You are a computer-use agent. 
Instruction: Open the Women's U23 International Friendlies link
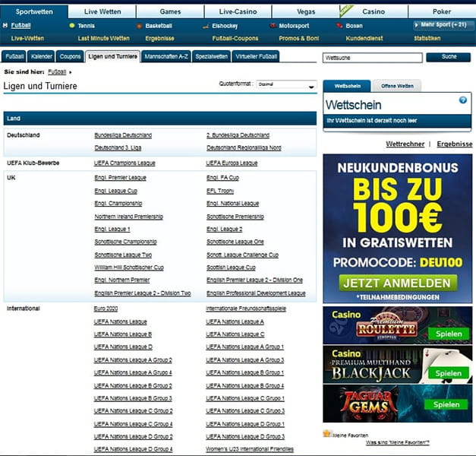[x=250, y=449]
